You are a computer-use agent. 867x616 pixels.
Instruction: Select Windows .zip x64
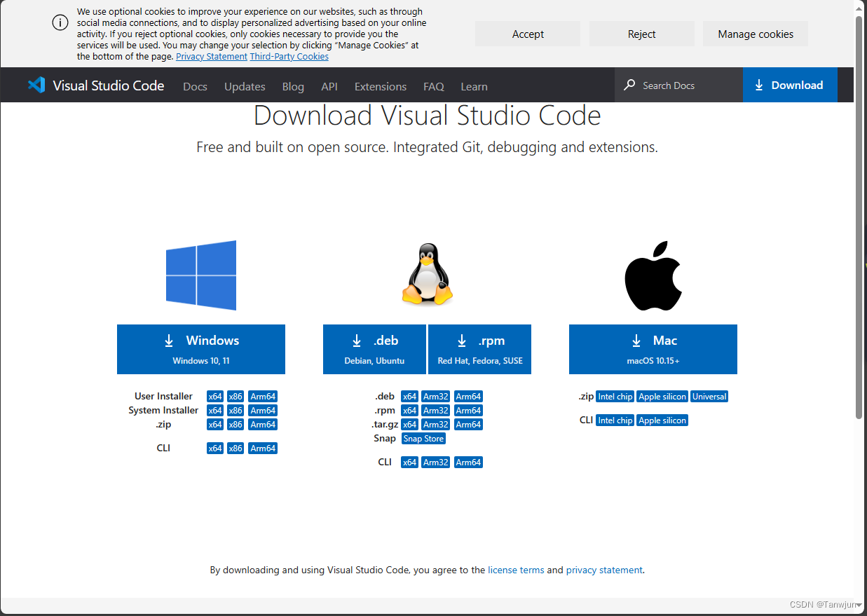tap(215, 425)
